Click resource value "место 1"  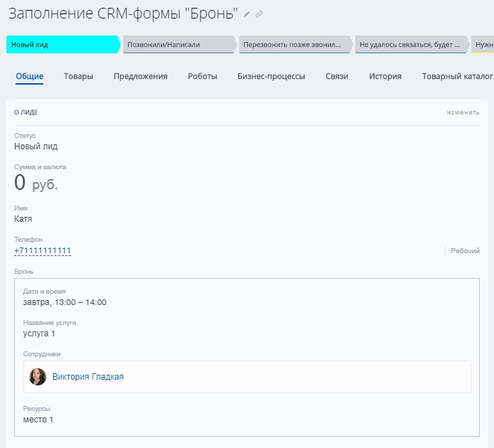tap(38, 420)
